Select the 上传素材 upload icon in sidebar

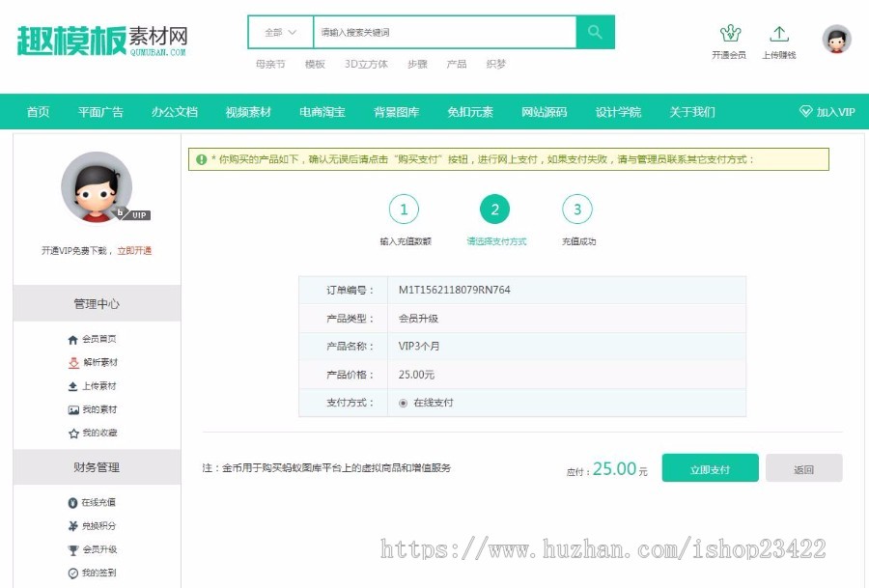[74, 385]
